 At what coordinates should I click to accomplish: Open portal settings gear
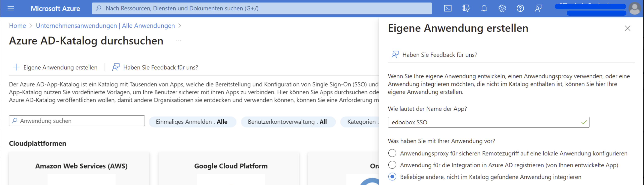point(502,8)
